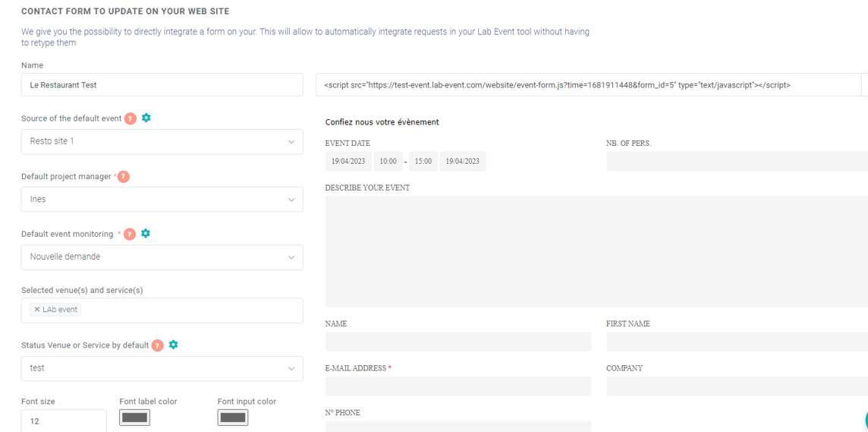Click the 15:00 end time field
The image size is (868, 432).
pyautogui.click(x=423, y=162)
